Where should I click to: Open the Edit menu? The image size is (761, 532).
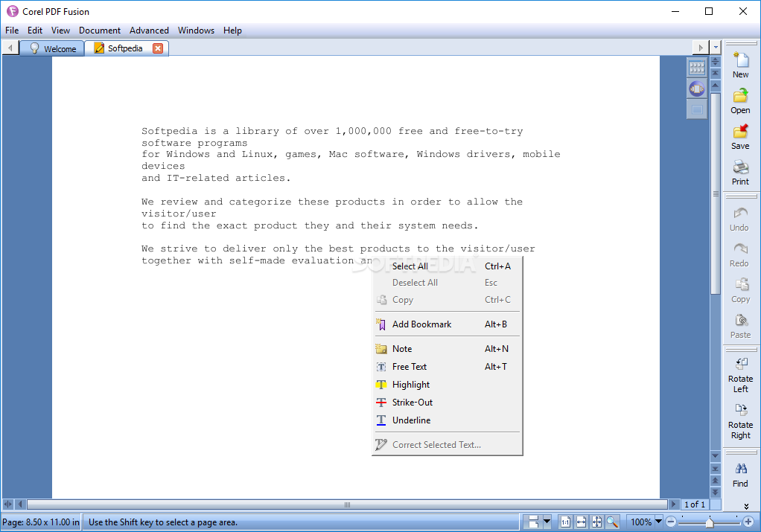coord(35,30)
